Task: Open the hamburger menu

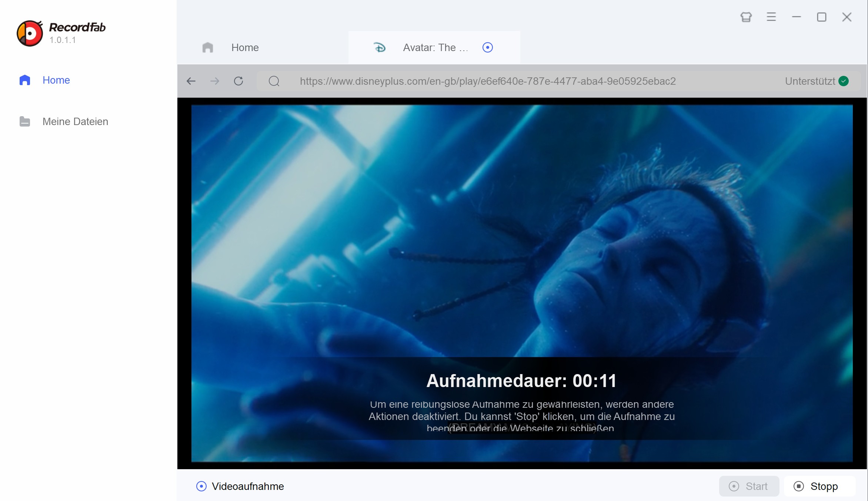Action: tap(771, 17)
